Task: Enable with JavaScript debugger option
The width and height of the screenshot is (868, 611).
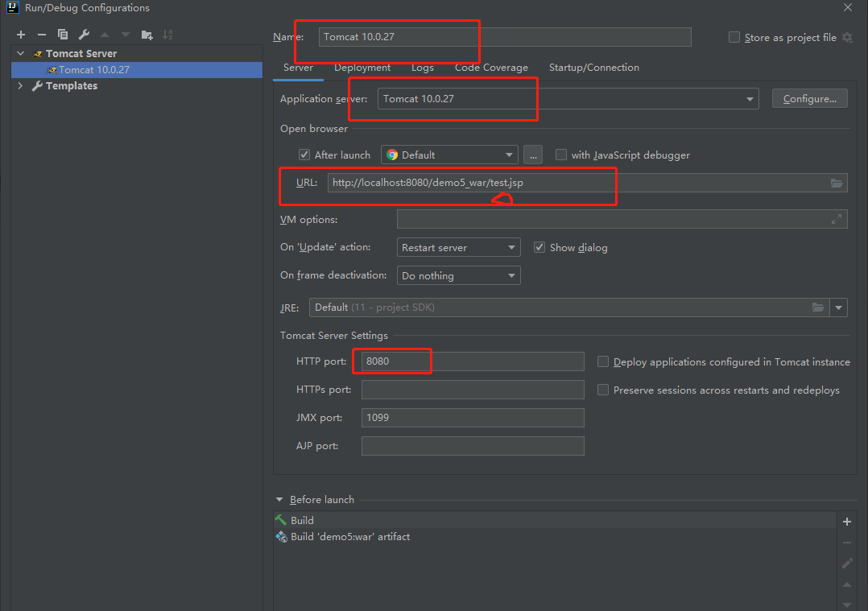Action: tap(560, 155)
